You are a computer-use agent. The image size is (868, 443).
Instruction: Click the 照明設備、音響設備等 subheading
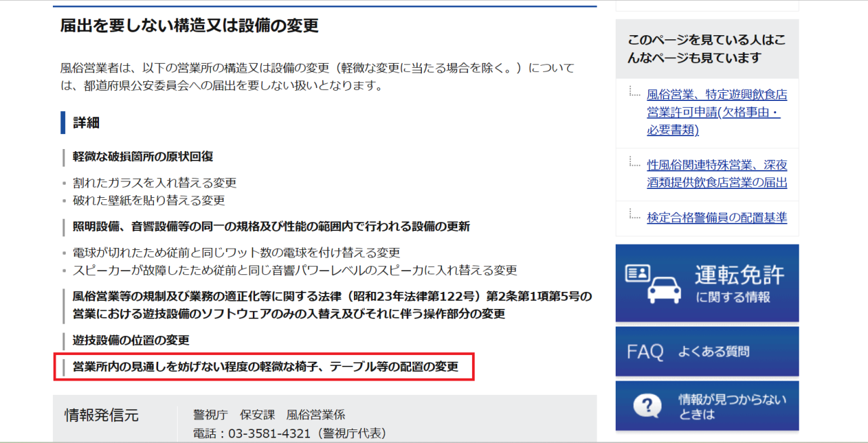(271, 226)
